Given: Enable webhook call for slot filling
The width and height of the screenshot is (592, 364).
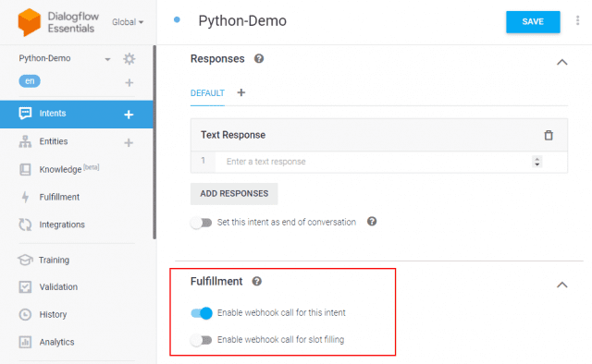Looking at the screenshot, I should point(202,340).
